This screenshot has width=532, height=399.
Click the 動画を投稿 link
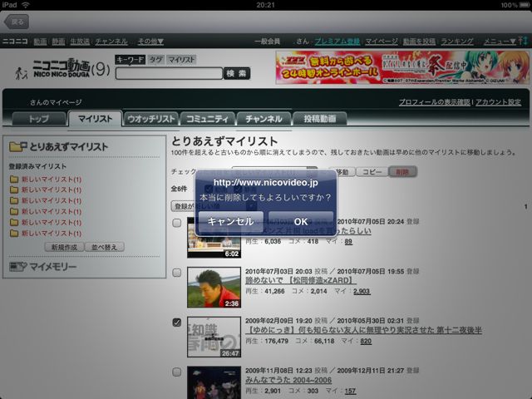419,42
